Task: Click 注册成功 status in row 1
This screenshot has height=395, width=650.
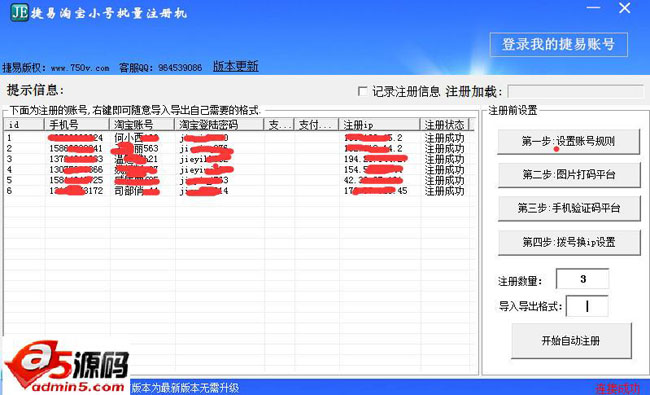Action: click(444, 138)
